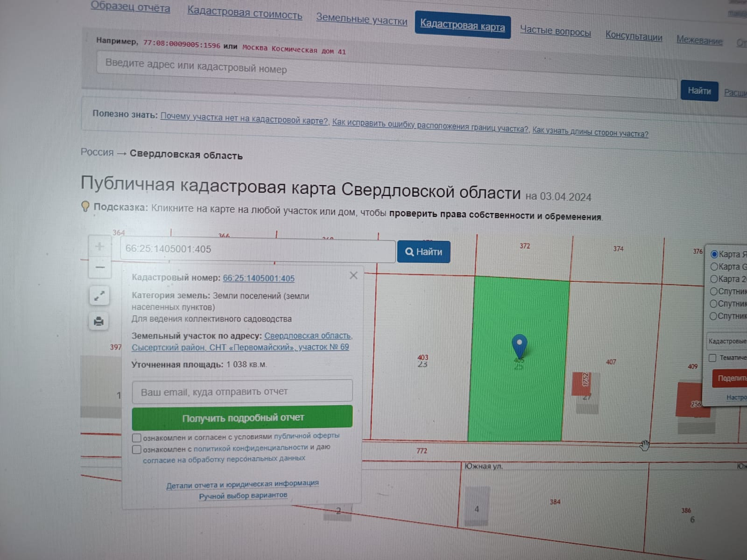The height and width of the screenshot is (560, 747).
Task: Click the blue location pin on the parcel
Action: 519,346
